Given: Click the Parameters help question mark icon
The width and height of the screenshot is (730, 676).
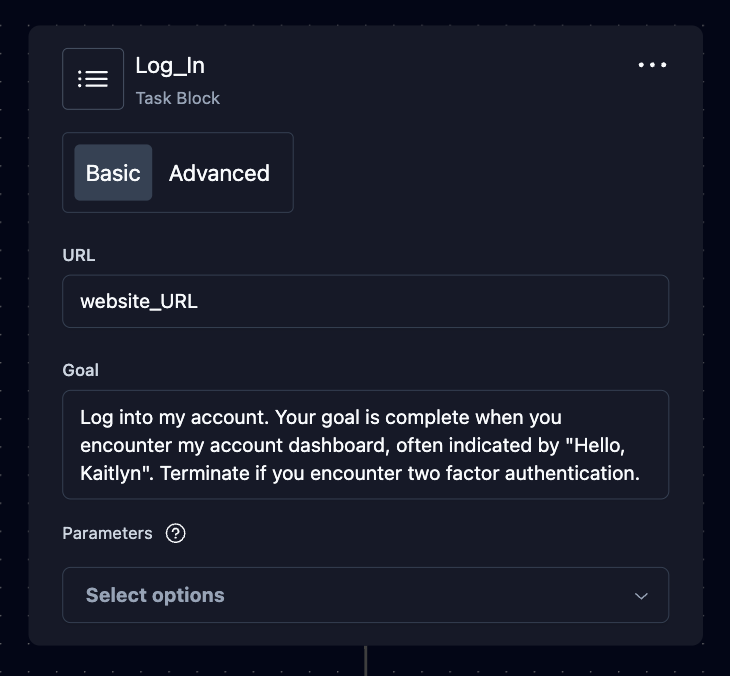Looking at the screenshot, I should (176, 533).
